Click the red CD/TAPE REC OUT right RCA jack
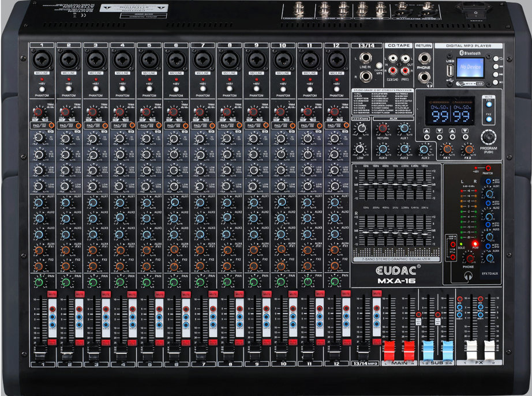Viewport: 532px width, 396px height. [x=404, y=71]
